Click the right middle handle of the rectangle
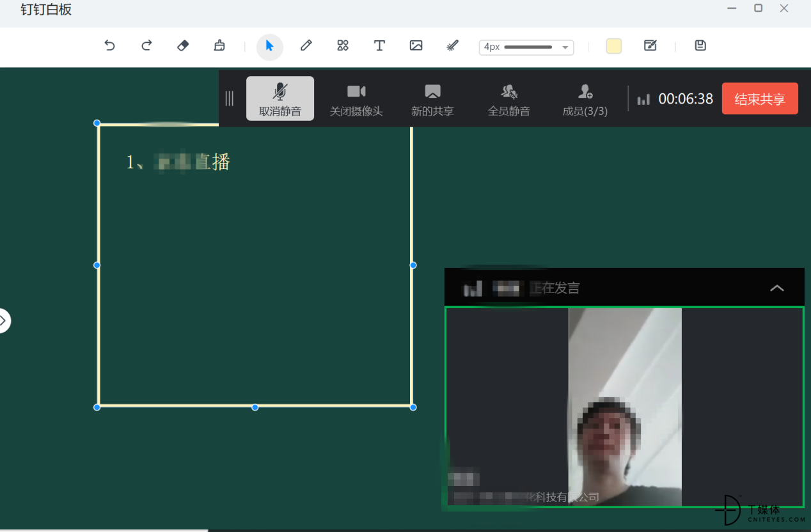The image size is (811, 532). coord(413,265)
